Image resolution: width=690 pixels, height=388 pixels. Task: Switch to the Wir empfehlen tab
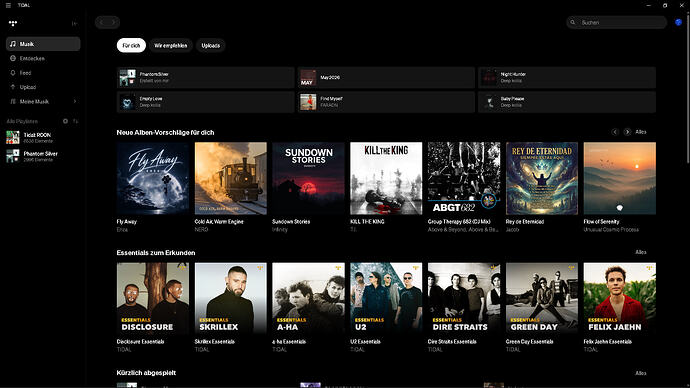[171, 46]
